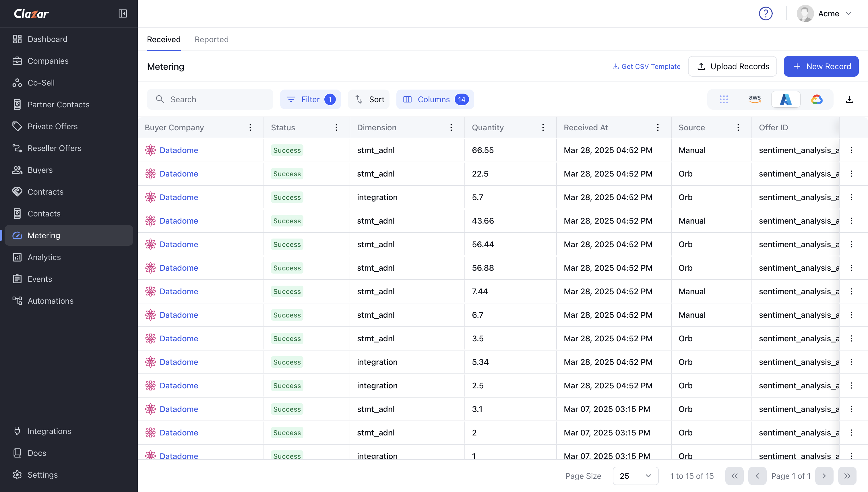Open Settings page
This screenshot has height=492, width=868.
69,475
